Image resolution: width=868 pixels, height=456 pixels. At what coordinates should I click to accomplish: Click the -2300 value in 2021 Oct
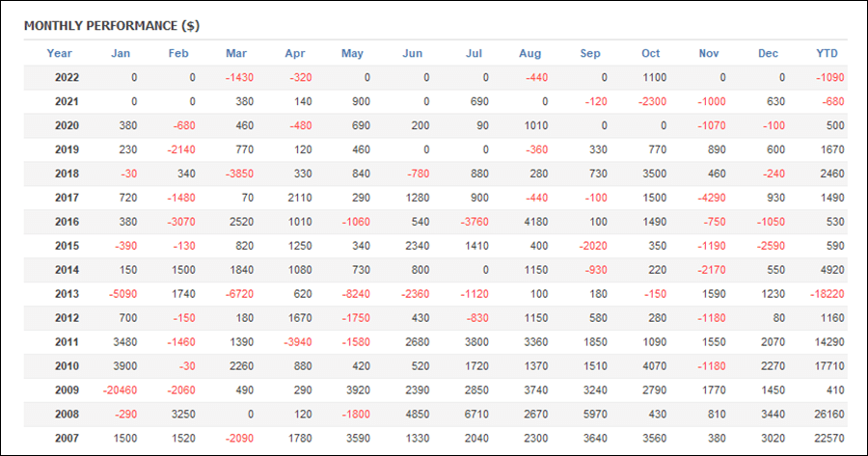pyautogui.click(x=652, y=101)
